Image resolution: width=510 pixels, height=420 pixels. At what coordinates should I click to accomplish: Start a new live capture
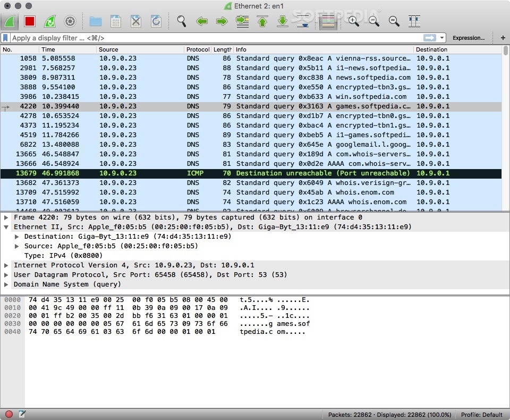tap(10, 21)
